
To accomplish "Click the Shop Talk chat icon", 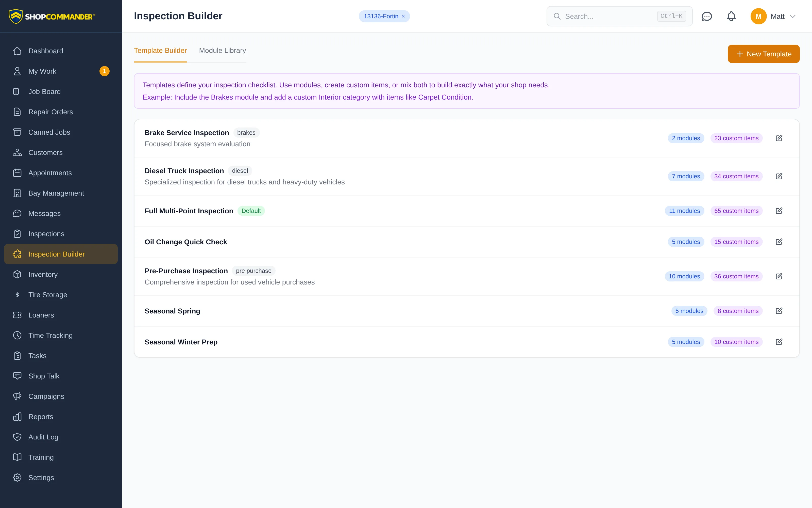I will pyautogui.click(x=17, y=376).
